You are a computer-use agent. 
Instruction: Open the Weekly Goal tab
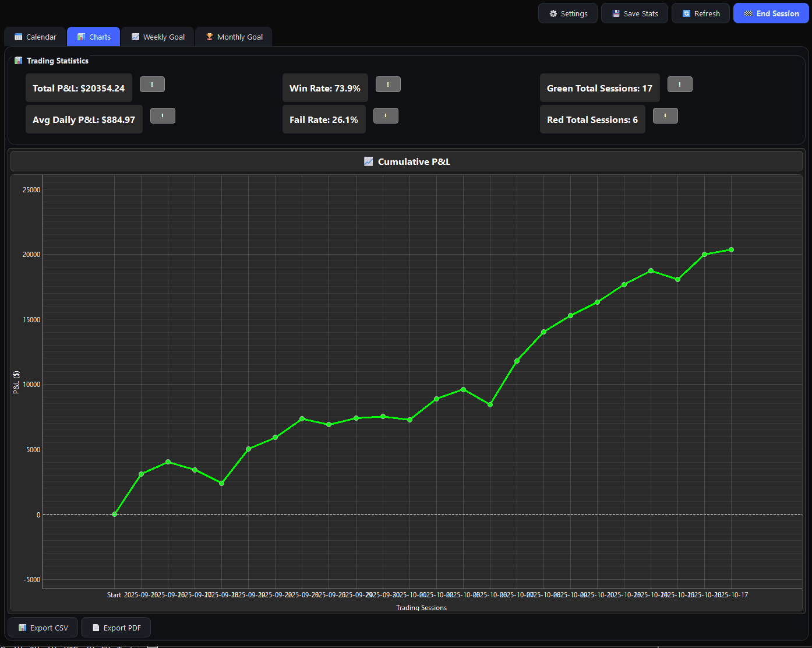point(158,37)
